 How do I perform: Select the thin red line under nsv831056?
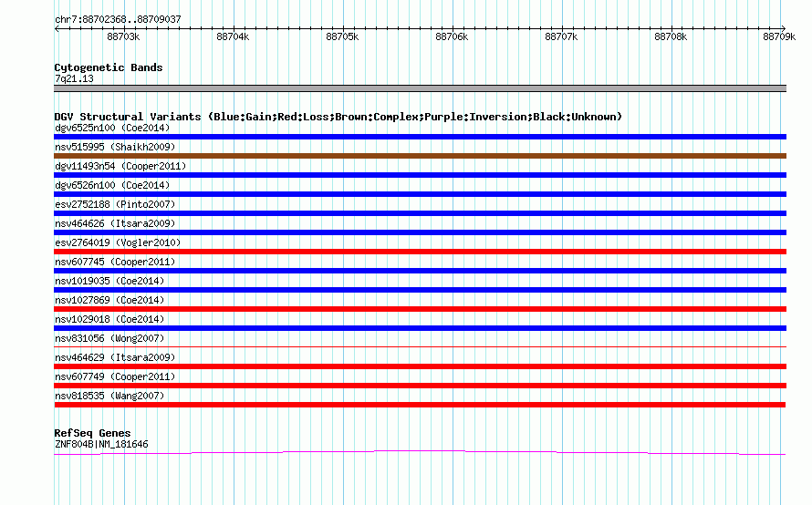420,346
